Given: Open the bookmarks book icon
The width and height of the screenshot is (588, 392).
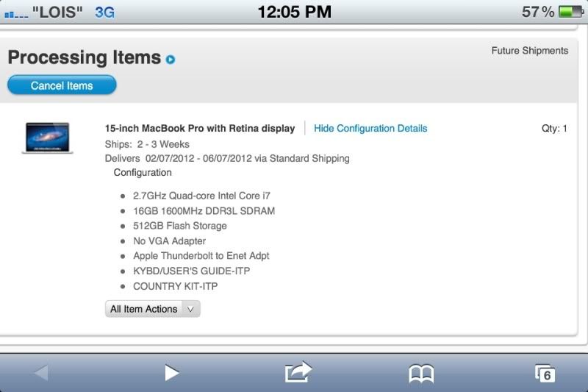Looking at the screenshot, I should point(421,374).
